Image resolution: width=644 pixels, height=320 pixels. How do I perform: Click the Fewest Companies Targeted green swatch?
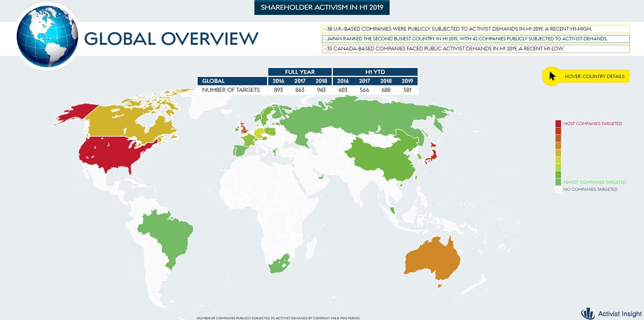pyautogui.click(x=558, y=182)
